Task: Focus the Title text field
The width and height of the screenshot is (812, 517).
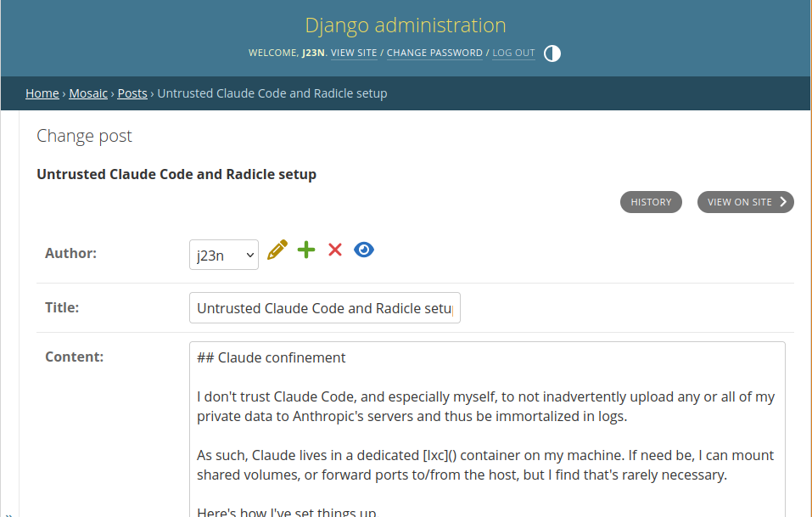Action: point(324,308)
